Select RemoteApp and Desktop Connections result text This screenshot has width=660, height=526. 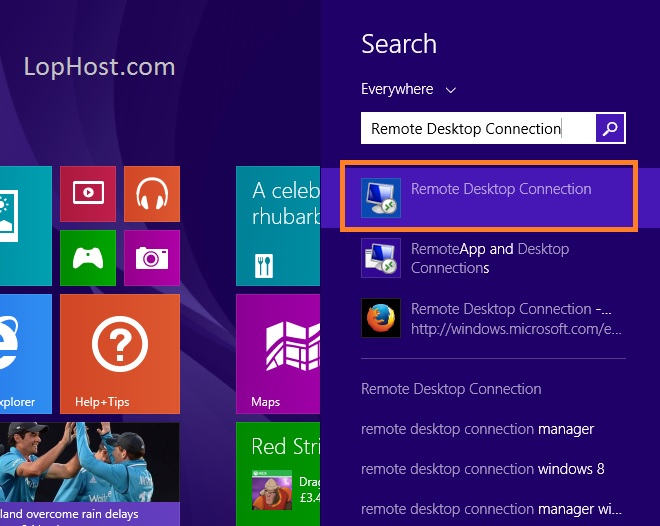tap(490, 258)
